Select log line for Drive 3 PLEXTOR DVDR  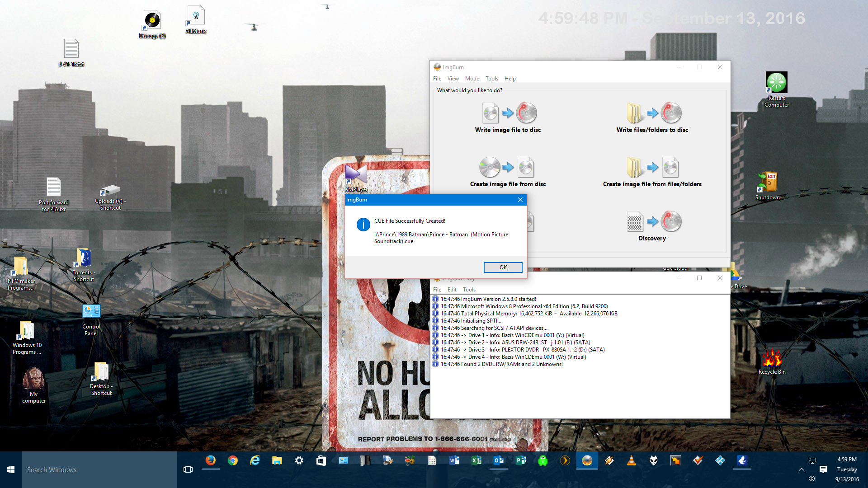(x=523, y=350)
